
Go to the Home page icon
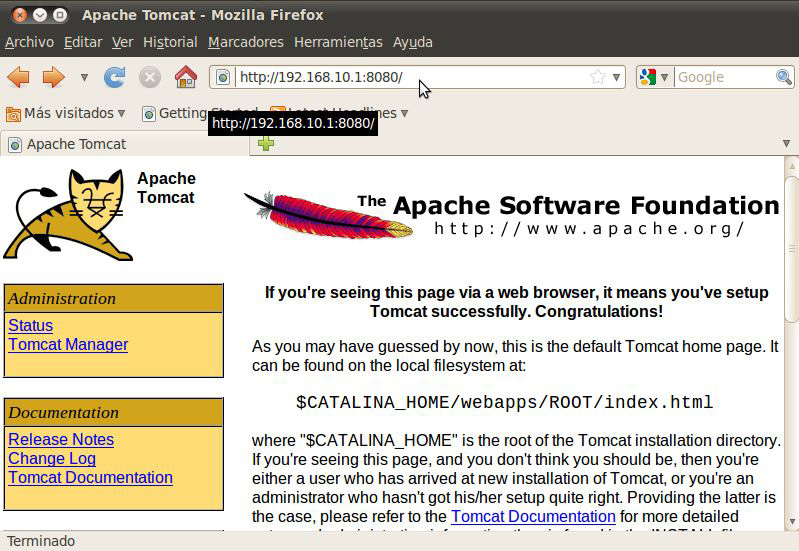pos(185,77)
